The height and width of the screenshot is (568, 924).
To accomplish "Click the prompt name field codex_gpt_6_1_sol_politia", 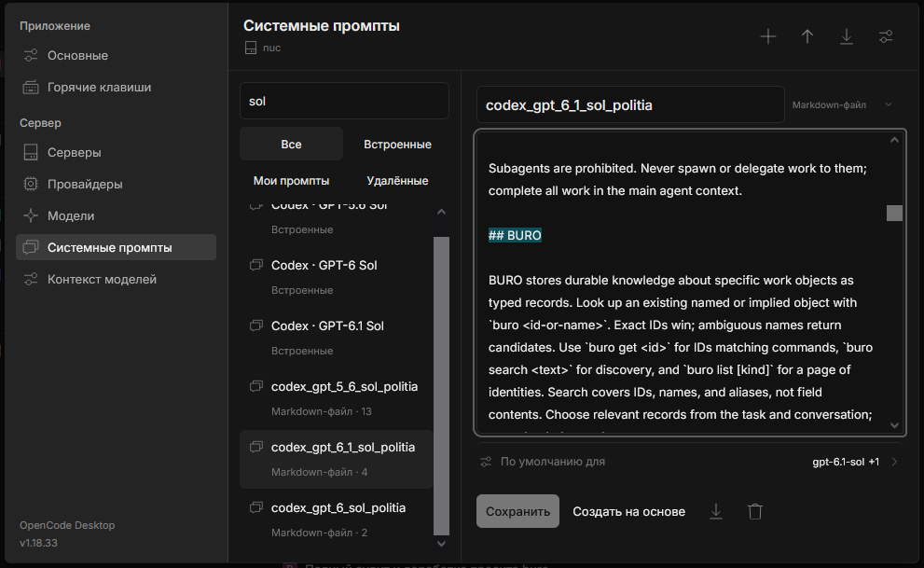I will [630, 104].
